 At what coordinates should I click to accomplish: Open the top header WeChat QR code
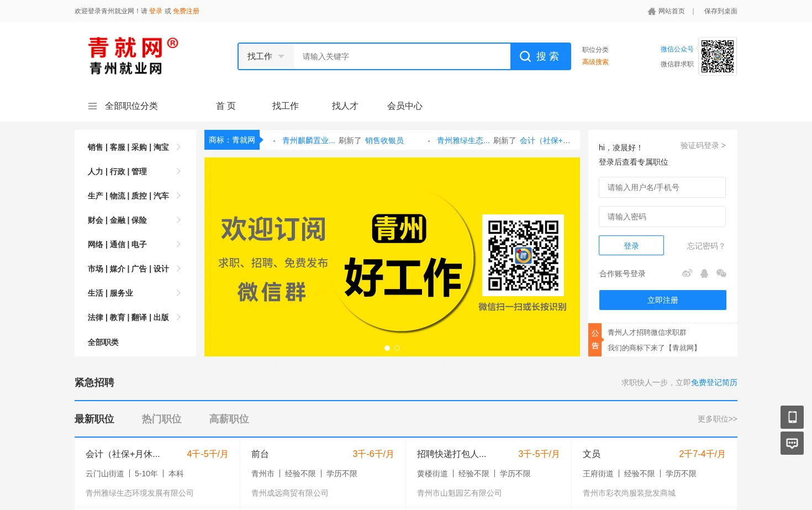click(x=718, y=56)
